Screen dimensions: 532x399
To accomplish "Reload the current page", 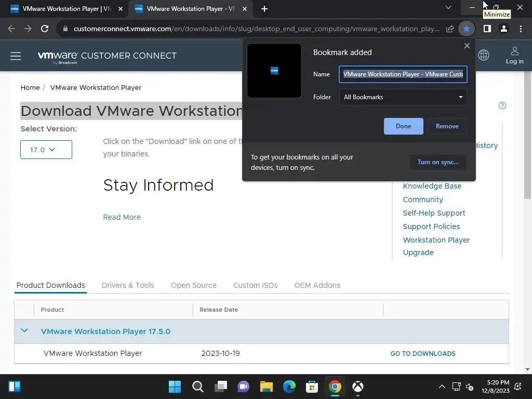I will (45, 29).
